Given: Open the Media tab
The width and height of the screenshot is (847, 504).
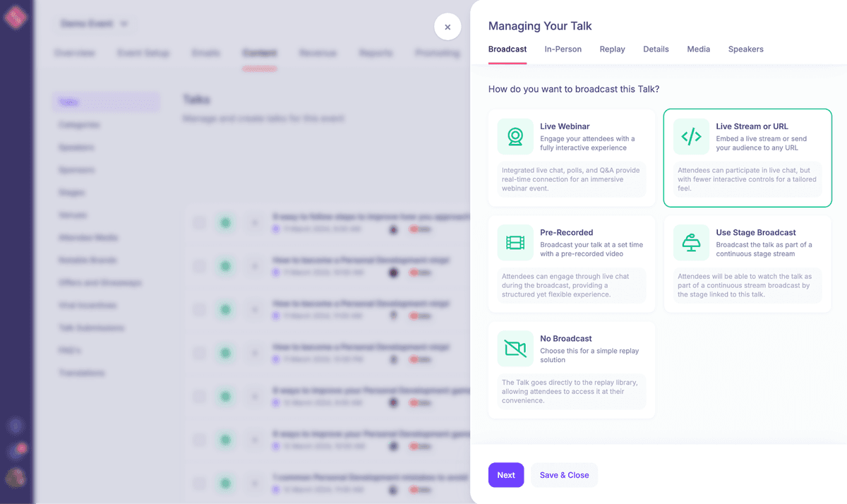Looking at the screenshot, I should [x=698, y=49].
